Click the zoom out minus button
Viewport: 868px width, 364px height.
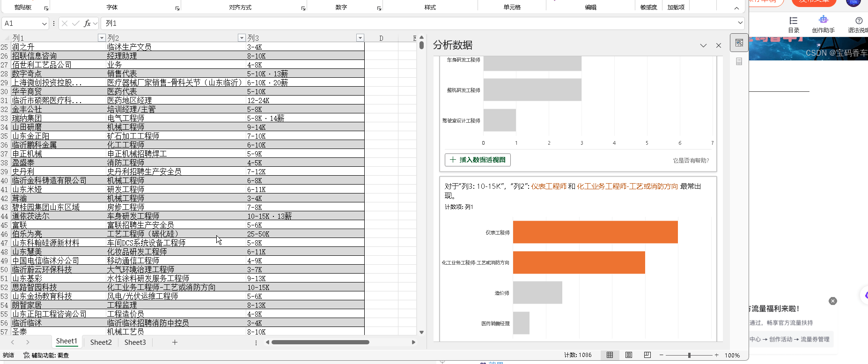pyautogui.click(x=661, y=355)
